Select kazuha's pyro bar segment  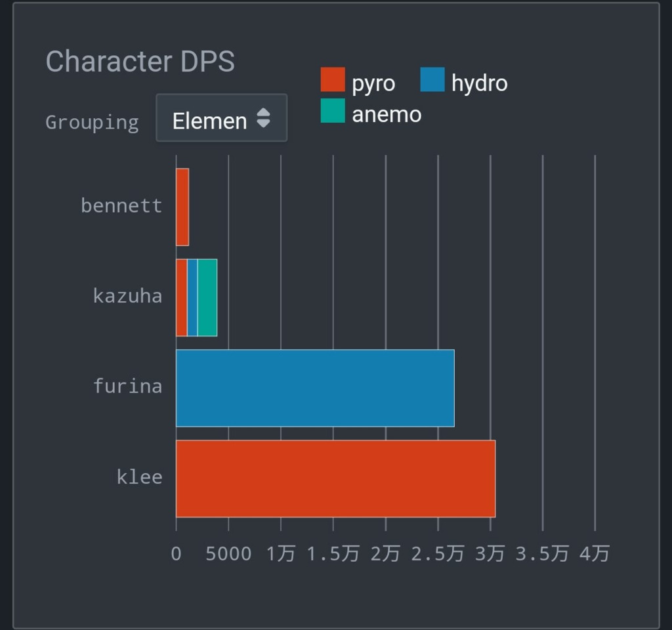(x=182, y=297)
